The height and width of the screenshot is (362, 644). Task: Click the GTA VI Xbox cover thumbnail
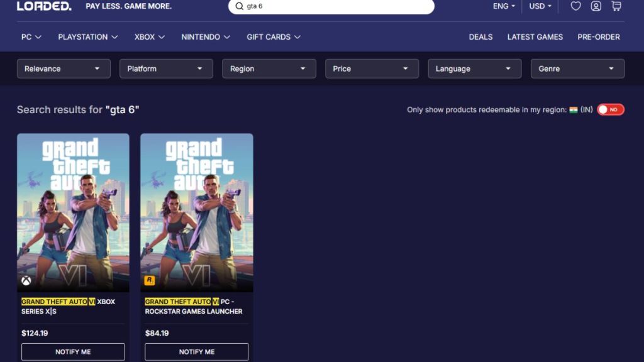[72, 214]
